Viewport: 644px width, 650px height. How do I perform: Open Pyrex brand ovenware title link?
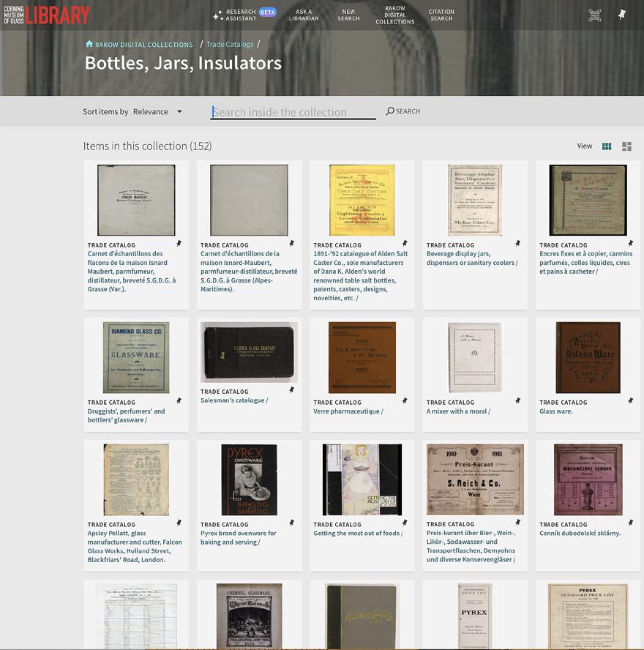(239, 538)
